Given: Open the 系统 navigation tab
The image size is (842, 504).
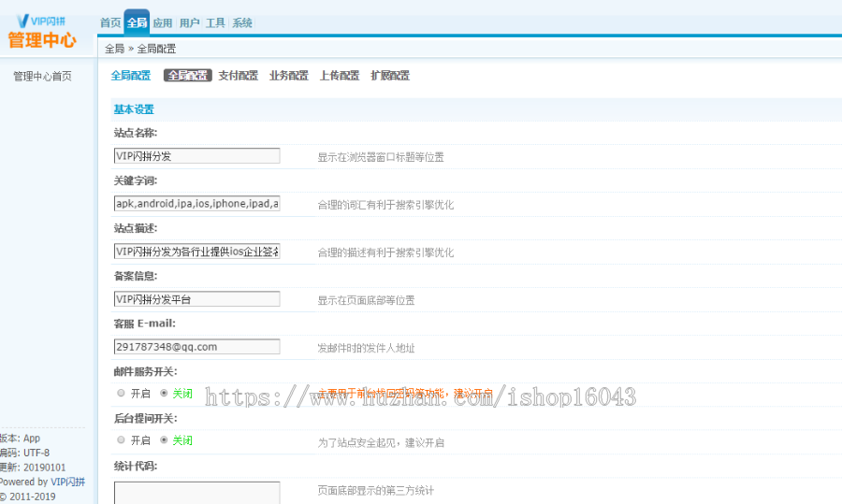Looking at the screenshot, I should click(242, 23).
